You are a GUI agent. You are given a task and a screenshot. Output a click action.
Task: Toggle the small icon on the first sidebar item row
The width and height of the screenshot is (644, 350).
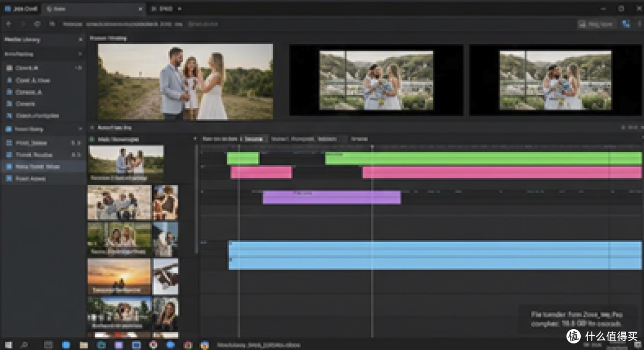(x=78, y=68)
